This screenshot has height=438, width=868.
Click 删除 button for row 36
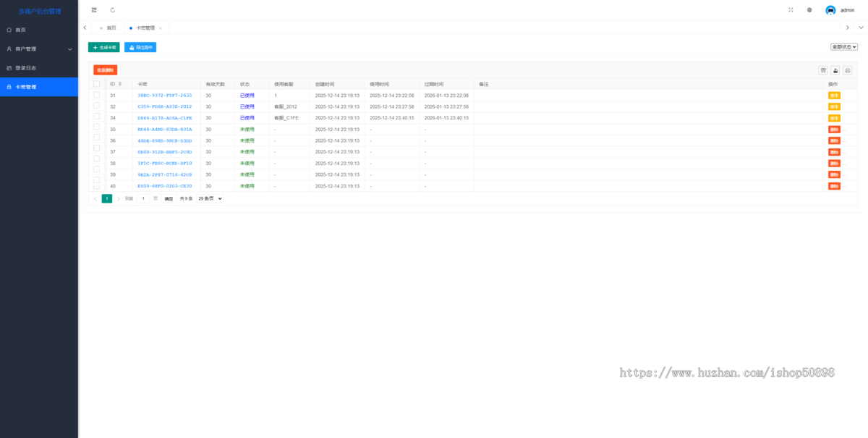834,140
